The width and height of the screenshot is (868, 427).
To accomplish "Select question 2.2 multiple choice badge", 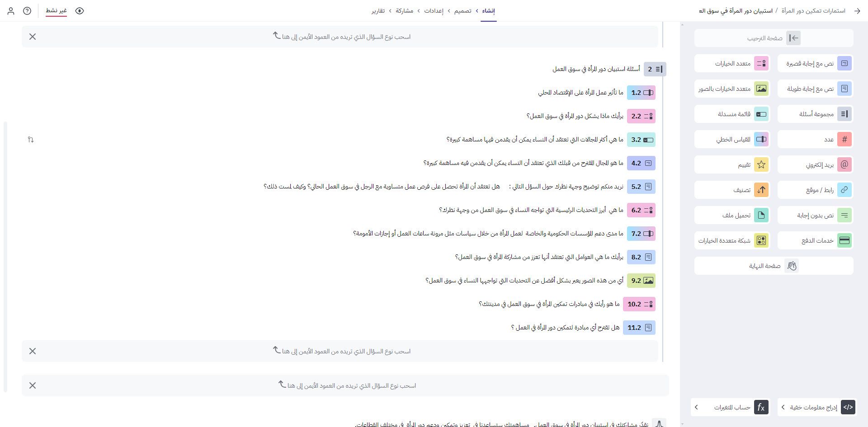I will (x=641, y=116).
